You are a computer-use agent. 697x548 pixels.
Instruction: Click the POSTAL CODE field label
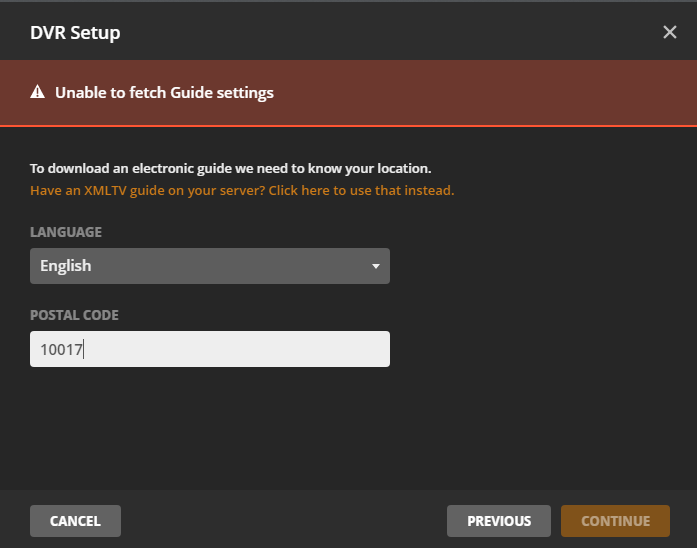(74, 315)
